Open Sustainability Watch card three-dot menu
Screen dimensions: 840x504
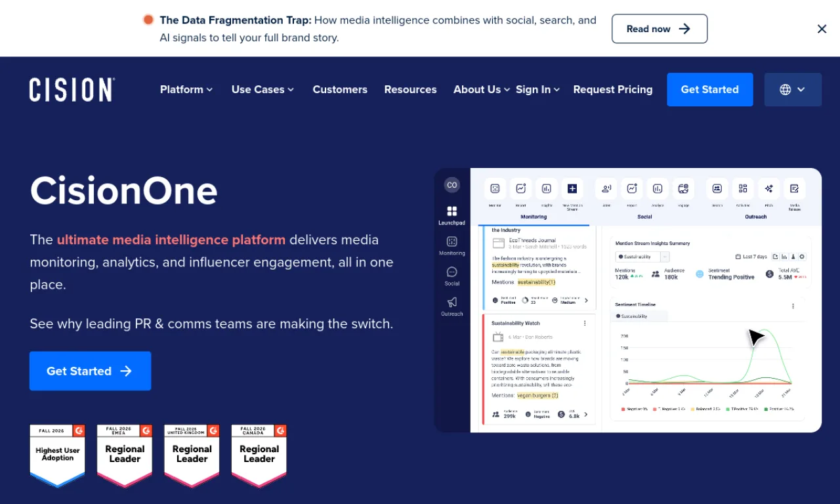coord(585,323)
